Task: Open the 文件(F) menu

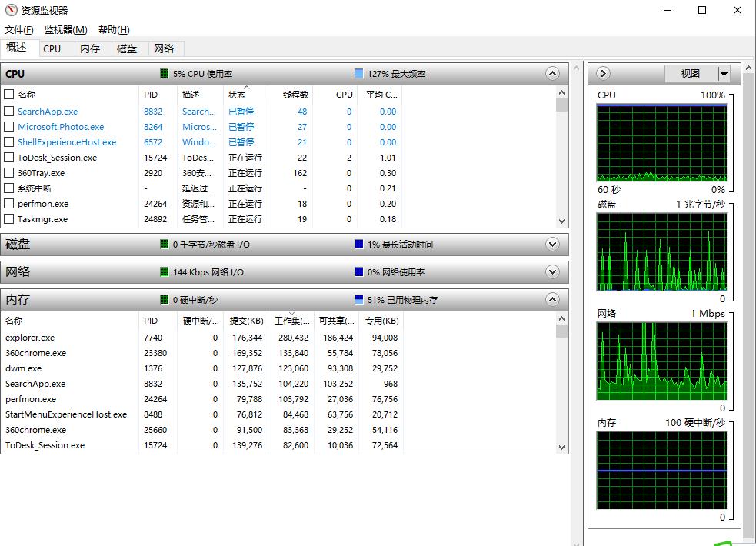Action: click(x=18, y=30)
